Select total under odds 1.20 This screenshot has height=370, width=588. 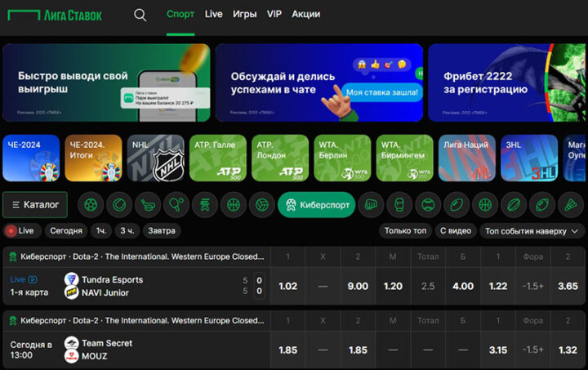(x=393, y=286)
